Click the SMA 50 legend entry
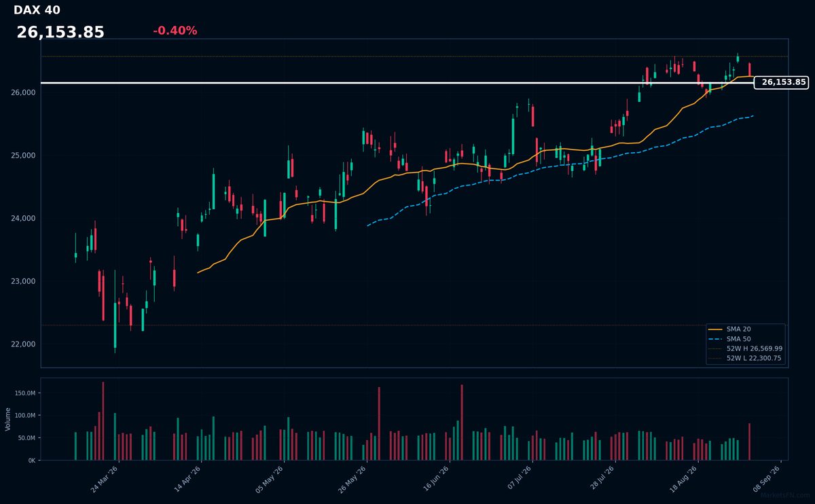This screenshot has height=504, width=815. (738, 338)
